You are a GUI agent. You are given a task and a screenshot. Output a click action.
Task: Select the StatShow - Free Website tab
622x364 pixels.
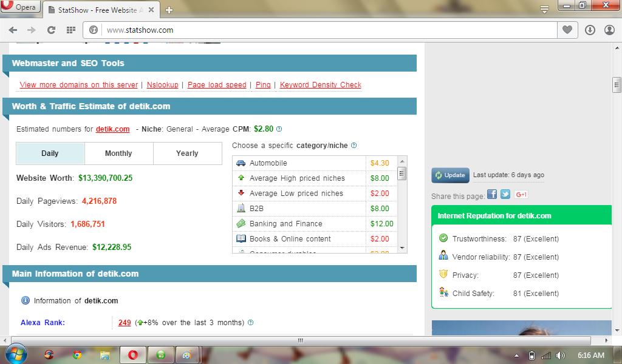tap(101, 10)
